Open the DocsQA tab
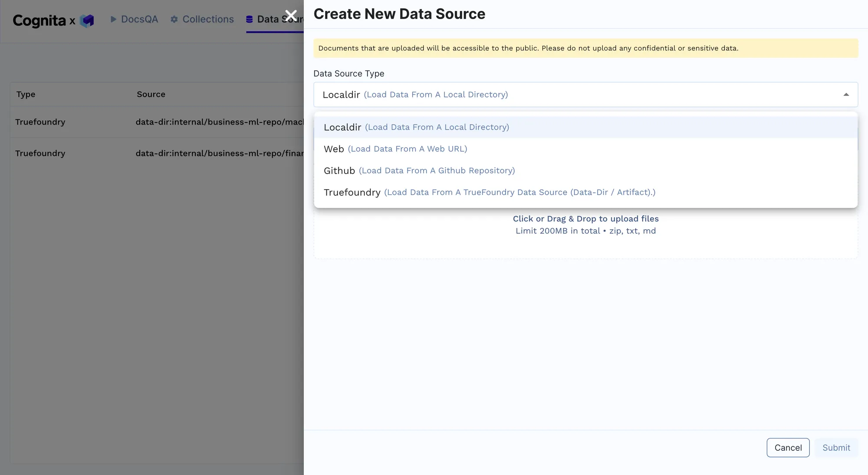The height and width of the screenshot is (475, 868). point(139,19)
